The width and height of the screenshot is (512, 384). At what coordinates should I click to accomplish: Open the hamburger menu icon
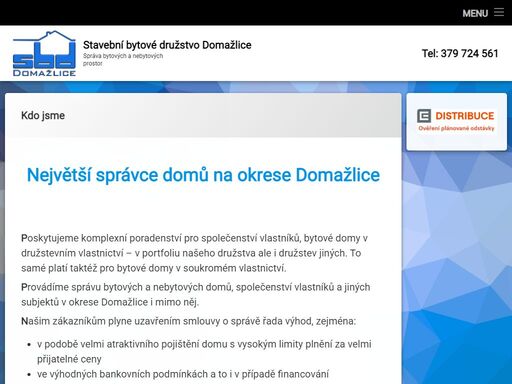pyautogui.click(x=499, y=12)
